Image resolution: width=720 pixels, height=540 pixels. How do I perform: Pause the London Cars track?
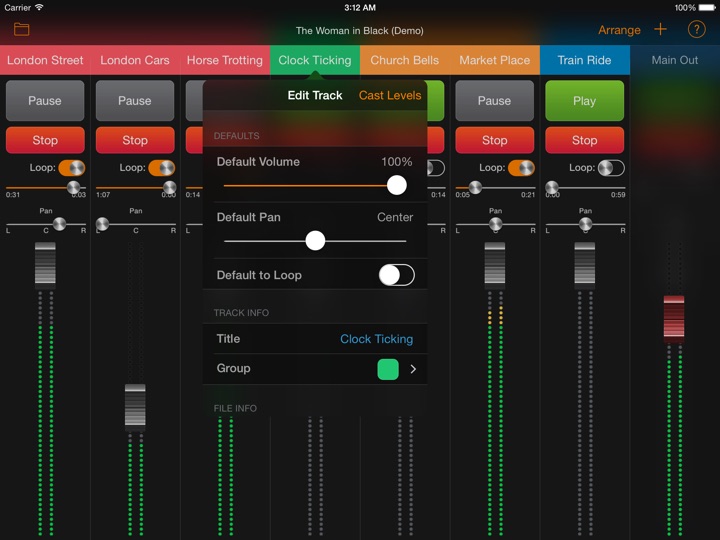click(x=135, y=101)
